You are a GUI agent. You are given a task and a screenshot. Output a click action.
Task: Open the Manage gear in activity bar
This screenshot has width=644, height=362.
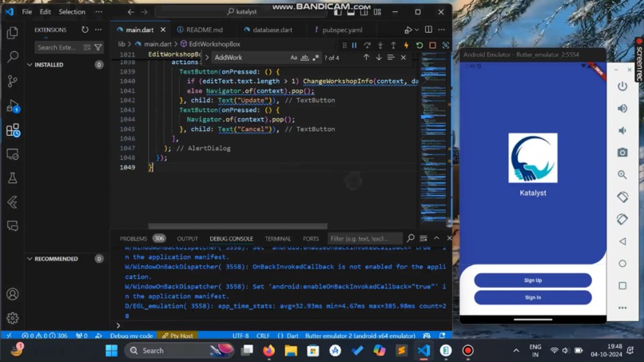click(x=12, y=318)
